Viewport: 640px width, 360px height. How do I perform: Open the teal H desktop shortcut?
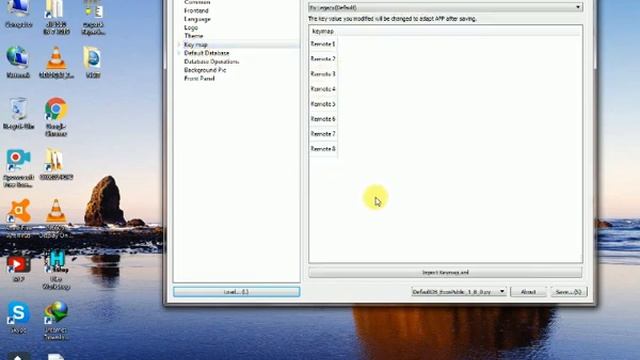(56, 269)
